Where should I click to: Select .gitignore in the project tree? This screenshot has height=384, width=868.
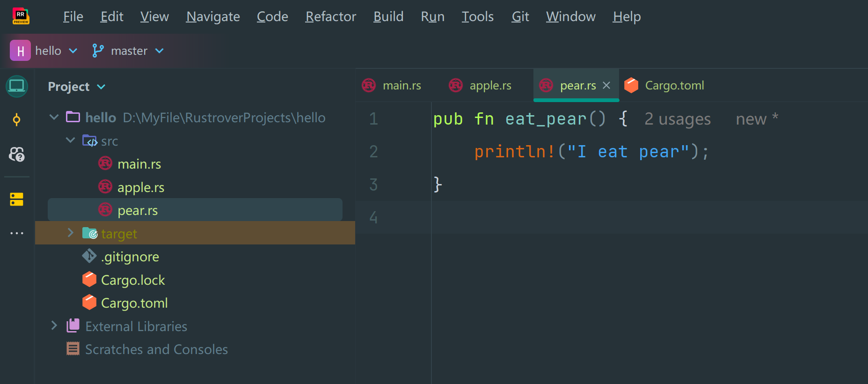pos(130,257)
